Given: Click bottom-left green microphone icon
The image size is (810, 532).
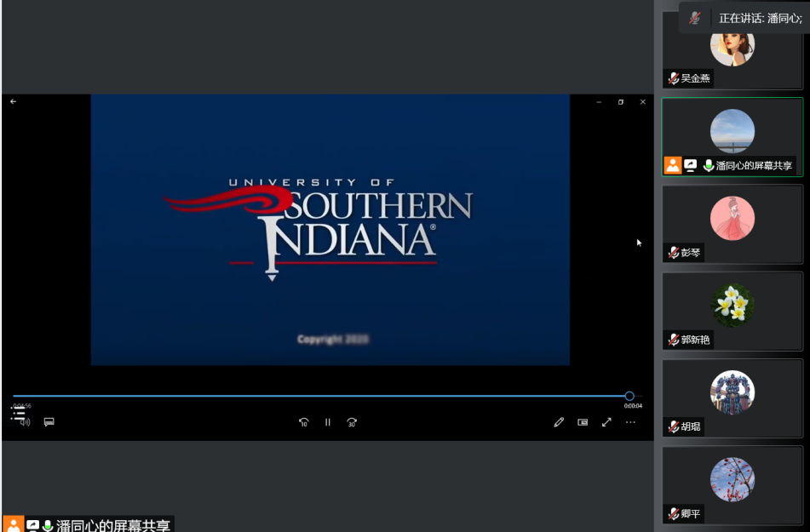Looking at the screenshot, I should click(x=48, y=525).
